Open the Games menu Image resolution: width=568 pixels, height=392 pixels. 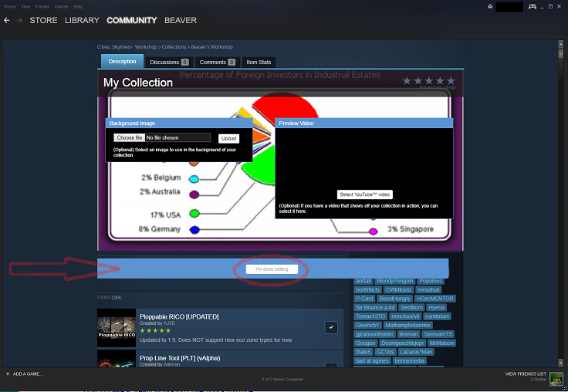(x=61, y=6)
